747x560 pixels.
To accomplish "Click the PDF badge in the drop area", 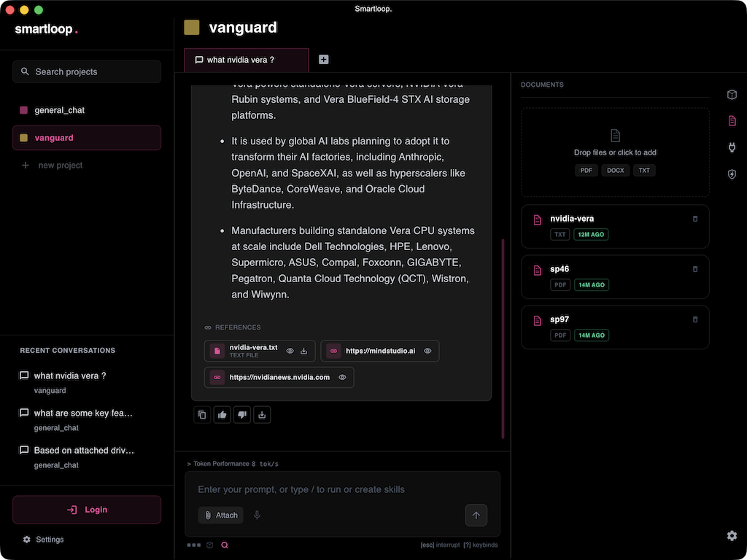I will 587,171.
